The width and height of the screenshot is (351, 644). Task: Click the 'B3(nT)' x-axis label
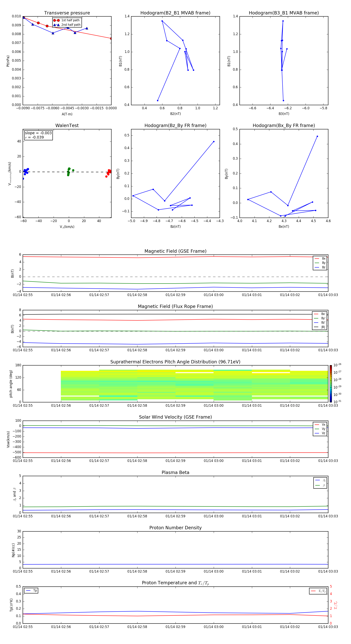click(284, 114)
